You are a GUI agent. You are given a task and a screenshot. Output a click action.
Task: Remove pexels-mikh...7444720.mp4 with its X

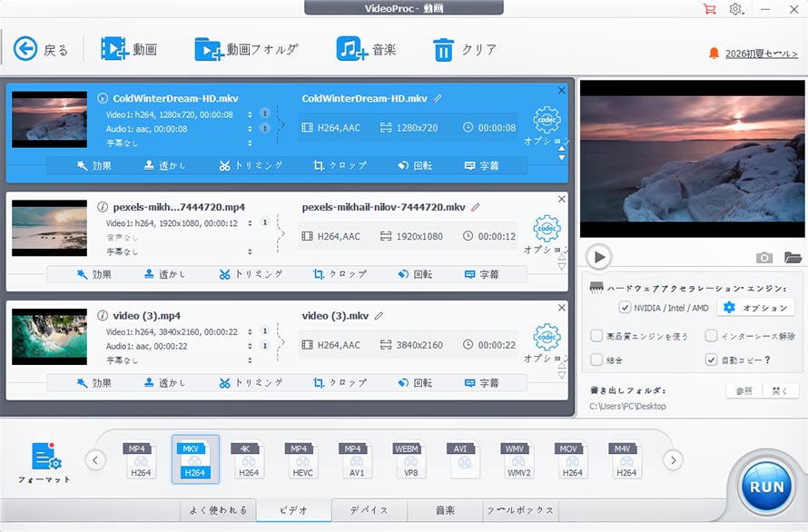(562, 199)
